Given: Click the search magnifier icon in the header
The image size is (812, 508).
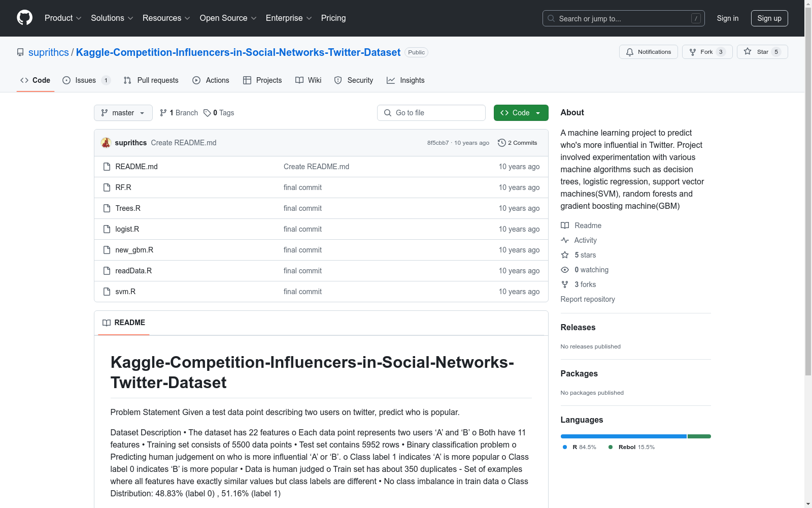Looking at the screenshot, I should pyautogui.click(x=551, y=18).
